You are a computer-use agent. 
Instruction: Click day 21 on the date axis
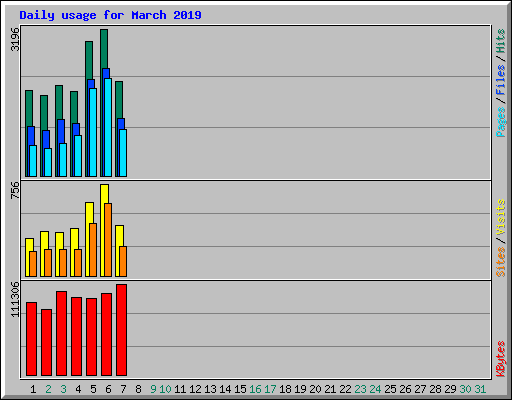tap(330, 389)
